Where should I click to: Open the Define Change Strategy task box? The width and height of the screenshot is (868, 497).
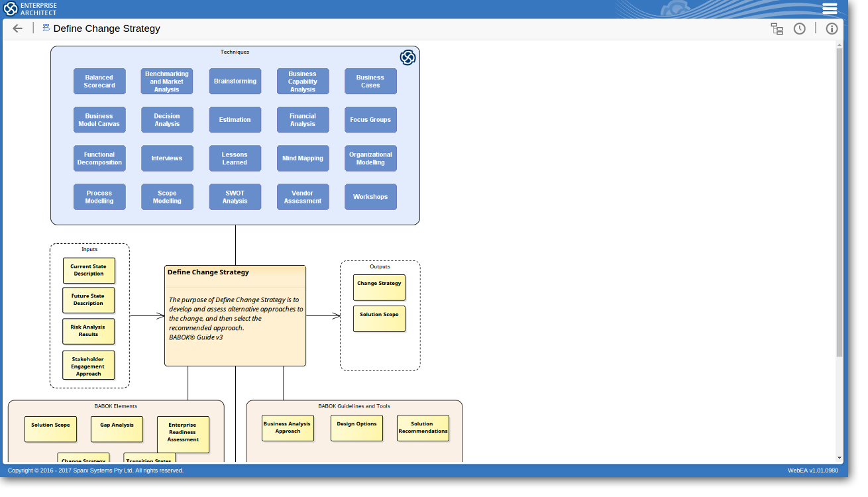(x=235, y=315)
